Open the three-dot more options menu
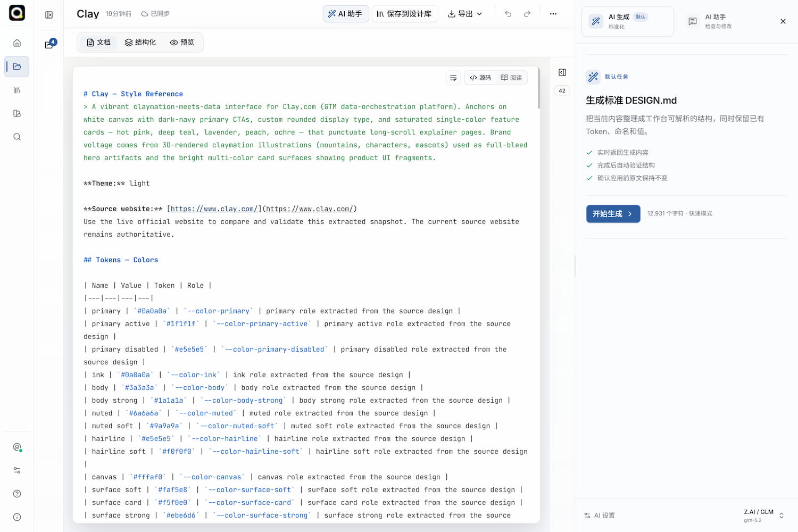This screenshot has height=532, width=798. tap(553, 14)
